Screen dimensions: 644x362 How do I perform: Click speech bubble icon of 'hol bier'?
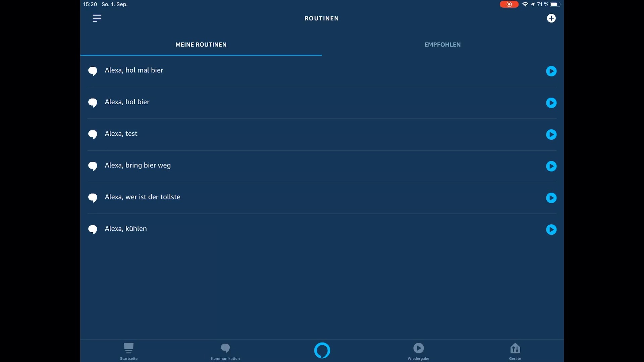tap(93, 103)
